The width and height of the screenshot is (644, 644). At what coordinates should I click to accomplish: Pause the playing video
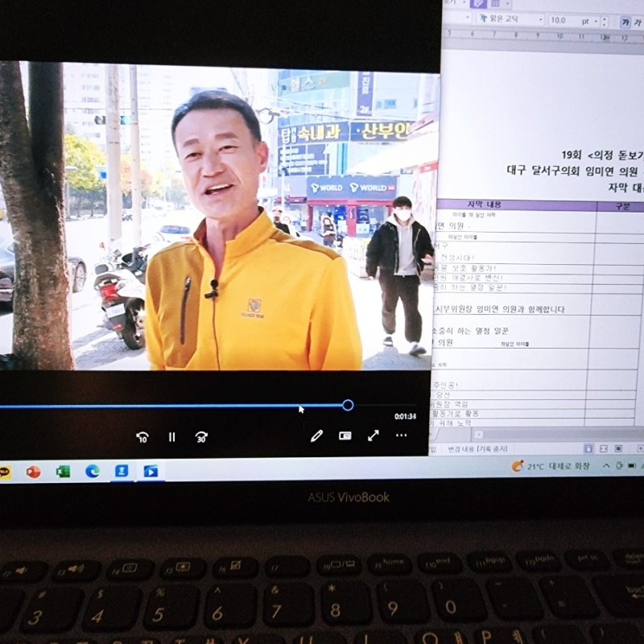click(172, 437)
